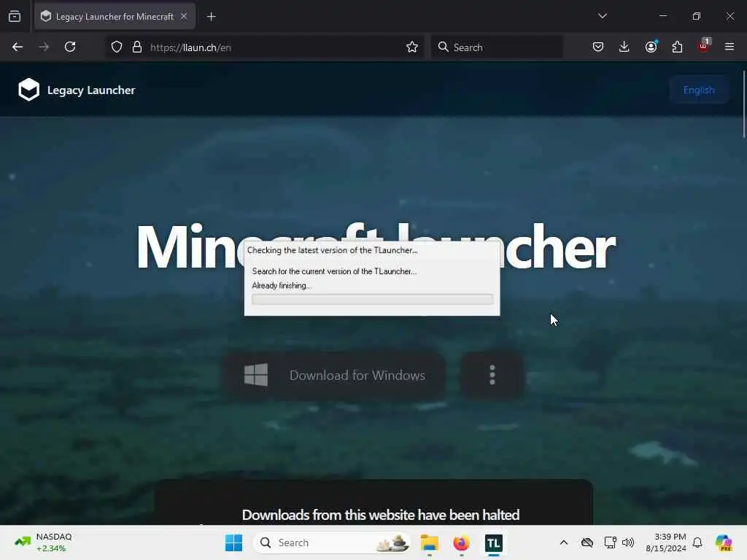Image resolution: width=747 pixels, height=560 pixels.
Task: Open NASDAQ stock widget on taskbar
Action: [44, 542]
